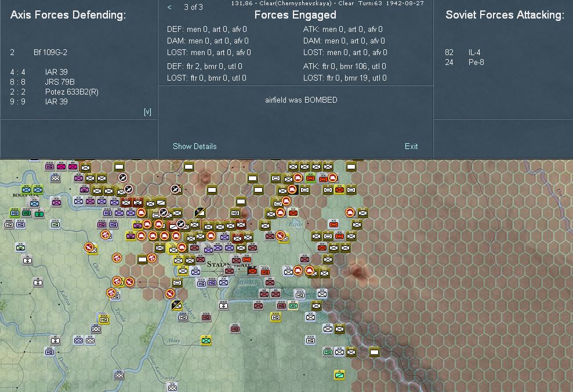The height and width of the screenshot is (392, 573).
Task: Select the pale green HQ counter near olive blank unit
Action: coord(328,351)
